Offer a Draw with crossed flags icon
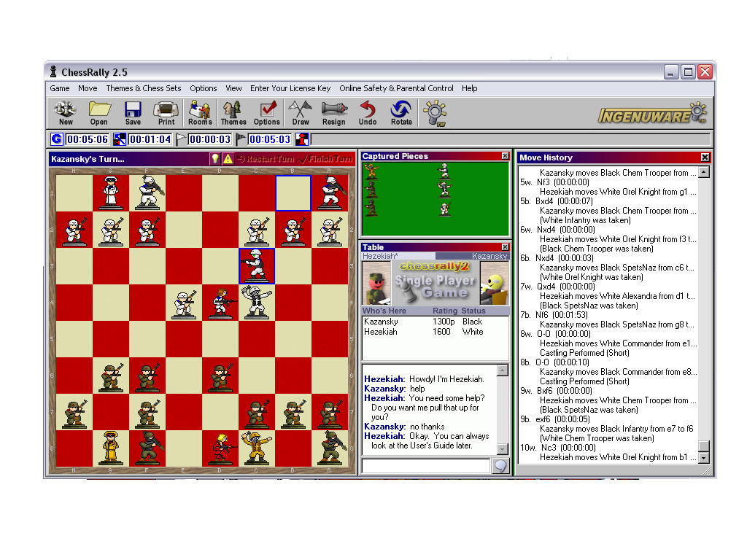Screen dimensions: 747x560 pos(301,113)
